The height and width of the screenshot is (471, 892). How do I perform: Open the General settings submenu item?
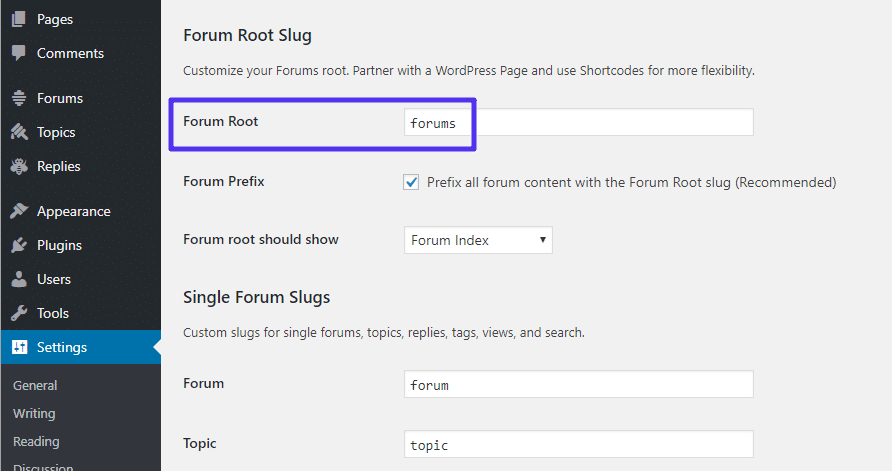pos(35,385)
